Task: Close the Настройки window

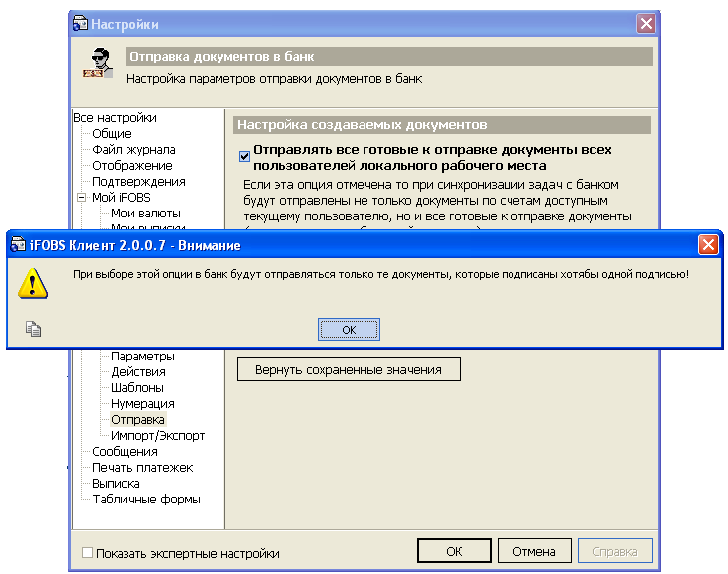Action: pyautogui.click(x=646, y=23)
